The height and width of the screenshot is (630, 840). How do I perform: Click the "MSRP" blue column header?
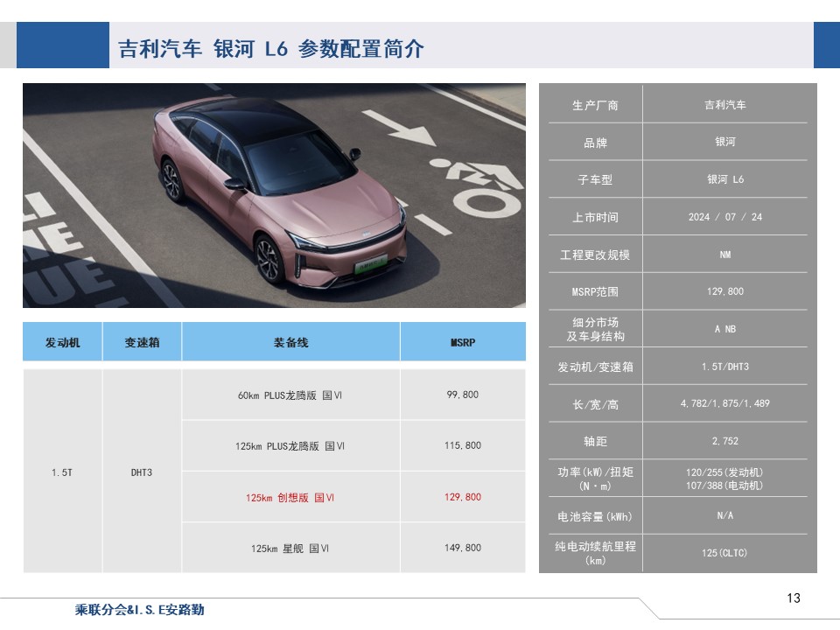[463, 342]
